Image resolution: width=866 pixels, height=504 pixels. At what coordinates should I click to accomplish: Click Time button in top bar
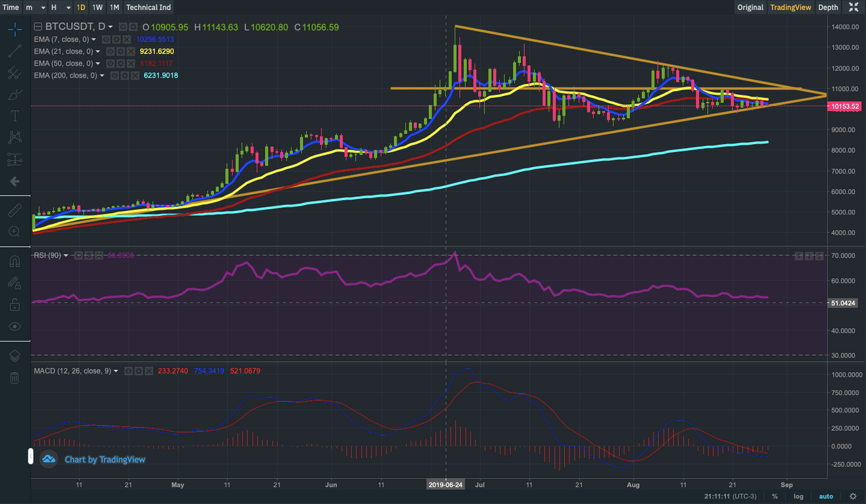[x=11, y=7]
